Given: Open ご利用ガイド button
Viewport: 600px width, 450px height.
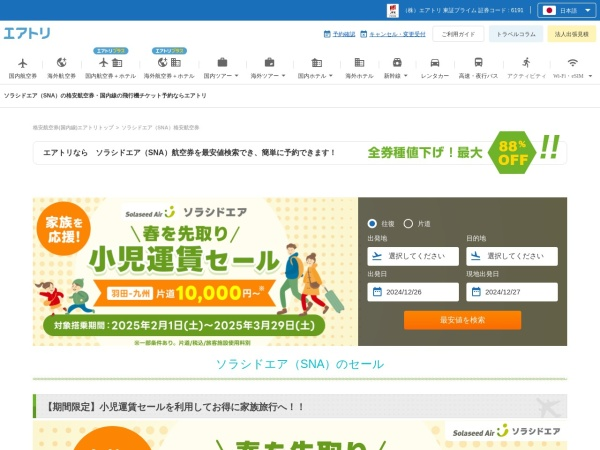Looking at the screenshot, I should click(458, 34).
